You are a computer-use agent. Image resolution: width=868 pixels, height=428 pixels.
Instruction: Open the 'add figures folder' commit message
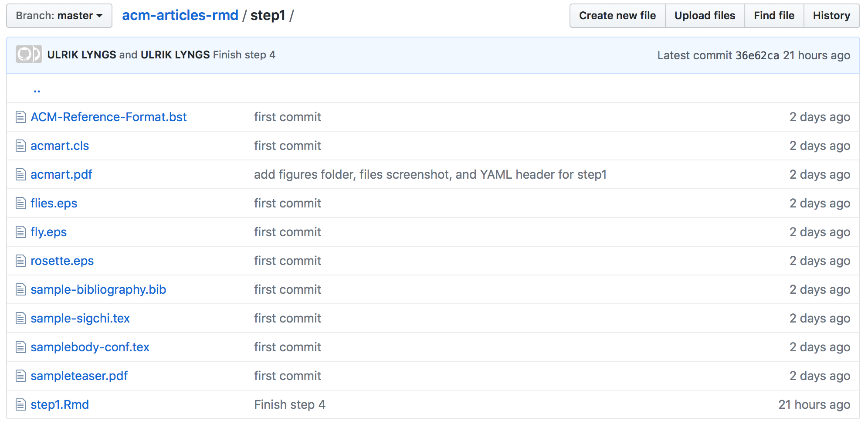point(430,174)
